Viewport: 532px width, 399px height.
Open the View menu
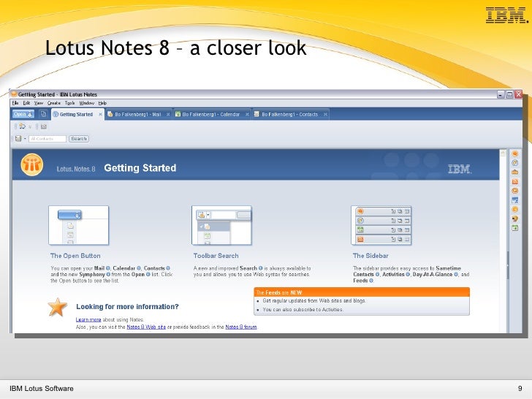(39, 103)
